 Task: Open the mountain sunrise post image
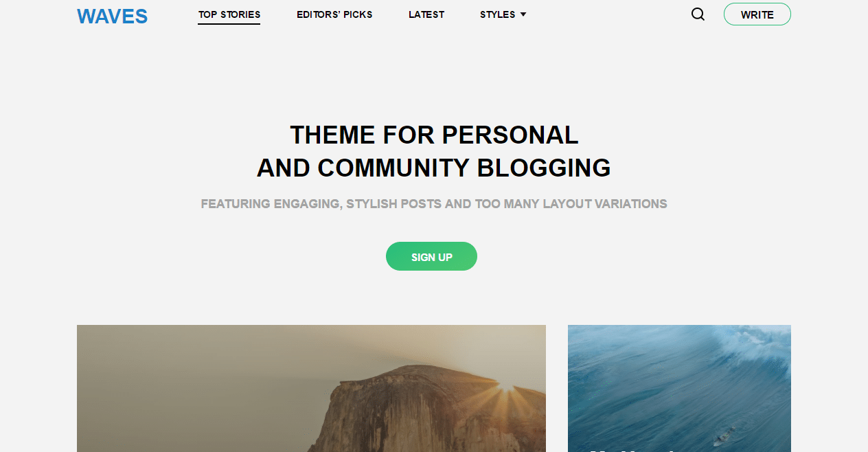[x=311, y=388]
